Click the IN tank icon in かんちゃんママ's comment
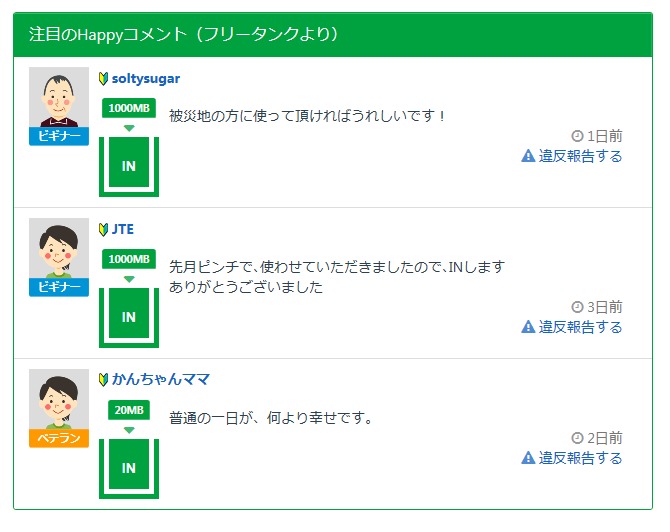Screen dimensions: 670x532 coord(129,467)
